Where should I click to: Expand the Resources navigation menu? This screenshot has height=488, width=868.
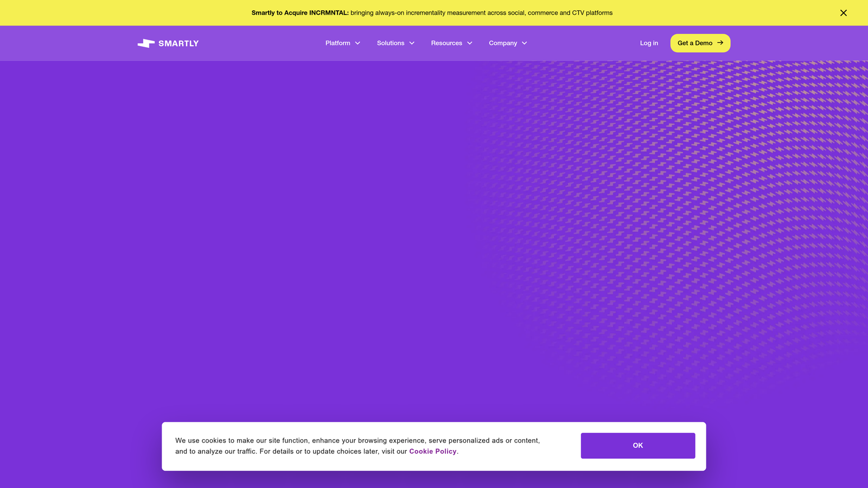pyautogui.click(x=446, y=43)
